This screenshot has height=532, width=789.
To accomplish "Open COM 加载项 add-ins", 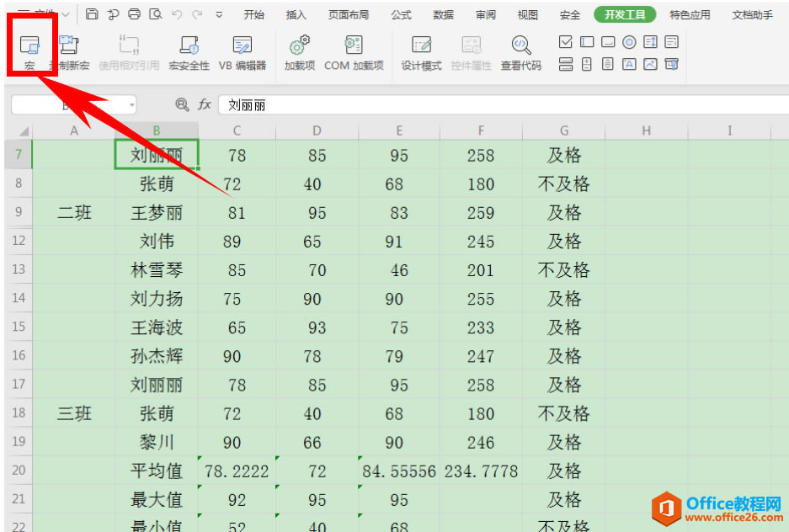I will coord(354,52).
